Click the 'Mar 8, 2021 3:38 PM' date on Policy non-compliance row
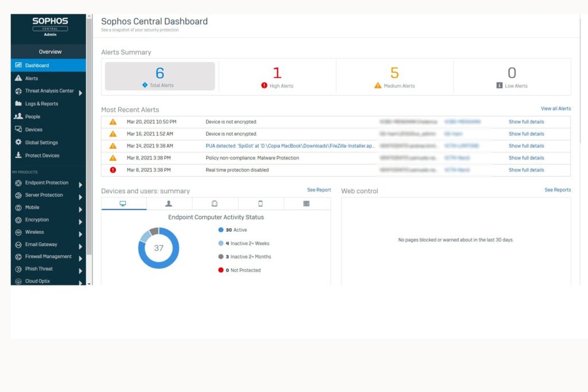Screen dimensions: 588x392 coord(149,157)
